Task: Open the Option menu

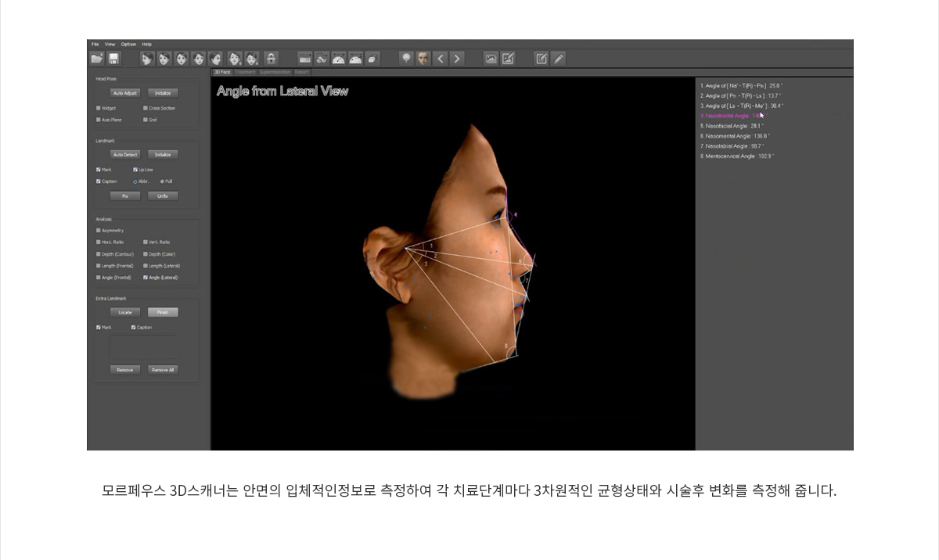Action: [x=128, y=44]
